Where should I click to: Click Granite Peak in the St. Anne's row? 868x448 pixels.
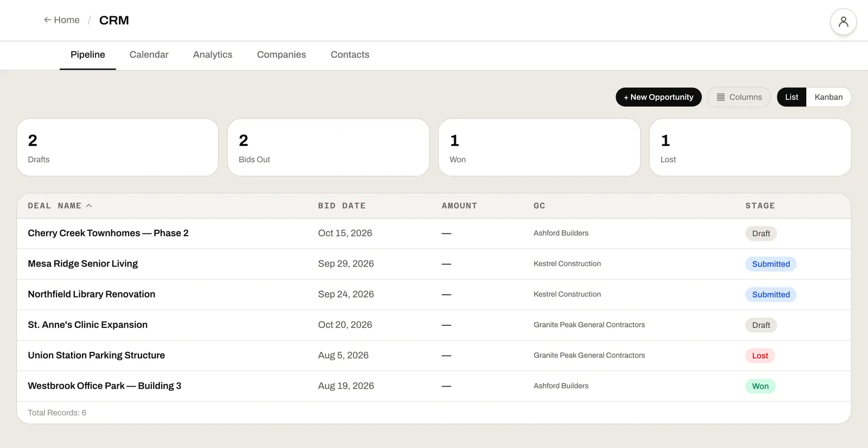tap(589, 325)
